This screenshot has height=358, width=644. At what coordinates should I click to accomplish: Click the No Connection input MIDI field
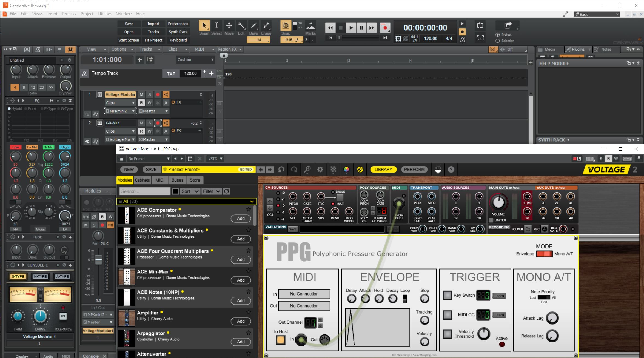pos(304,294)
